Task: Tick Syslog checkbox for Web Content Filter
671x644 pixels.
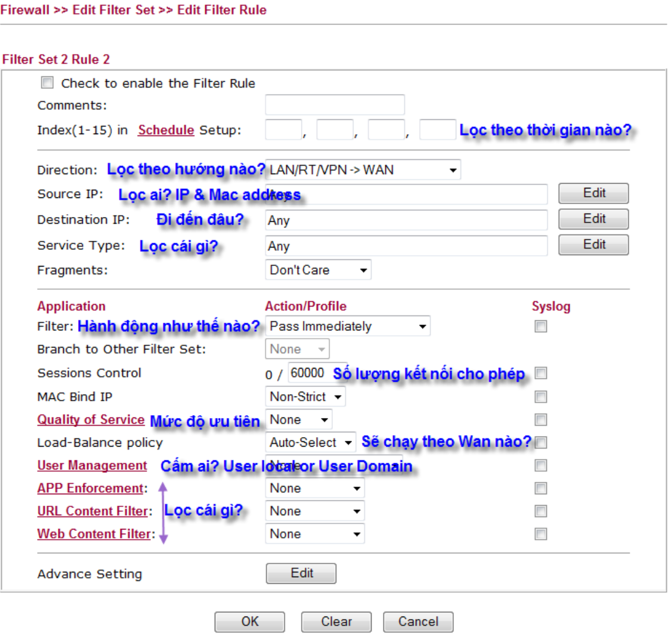Action: (x=540, y=534)
